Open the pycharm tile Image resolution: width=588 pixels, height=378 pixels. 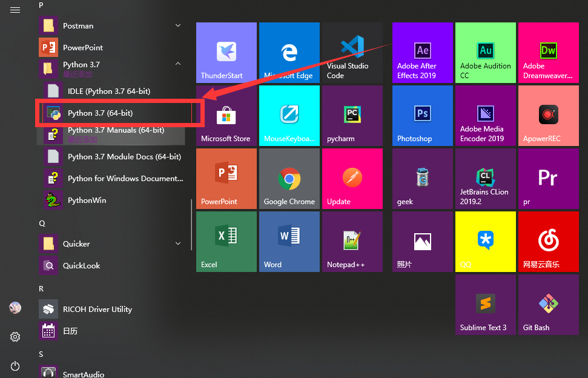[x=352, y=116]
